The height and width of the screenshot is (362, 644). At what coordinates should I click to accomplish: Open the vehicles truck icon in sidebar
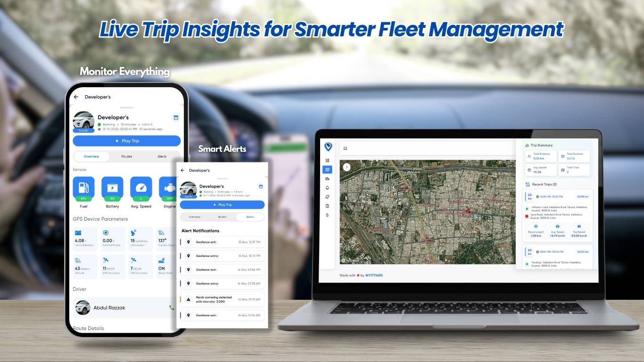point(327,179)
